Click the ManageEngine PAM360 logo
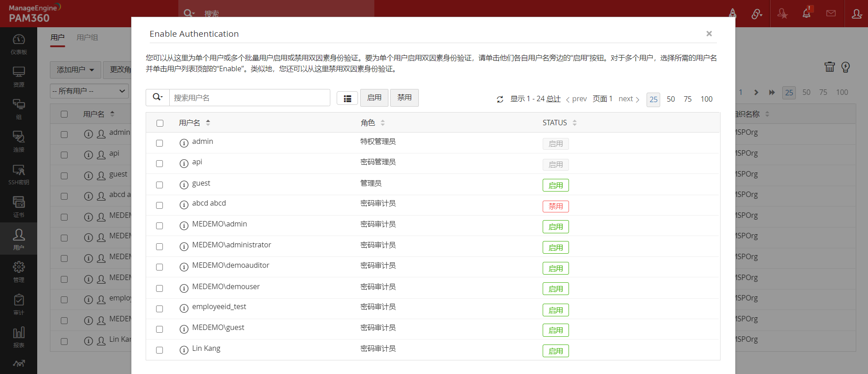Screen dimensions: 868x374 (x=34, y=13)
